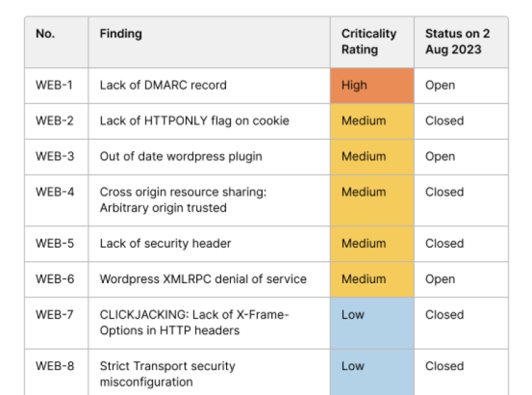Click the High criticality orange cell
Image resolution: width=532 pixels, height=395 pixels.
[x=372, y=85]
